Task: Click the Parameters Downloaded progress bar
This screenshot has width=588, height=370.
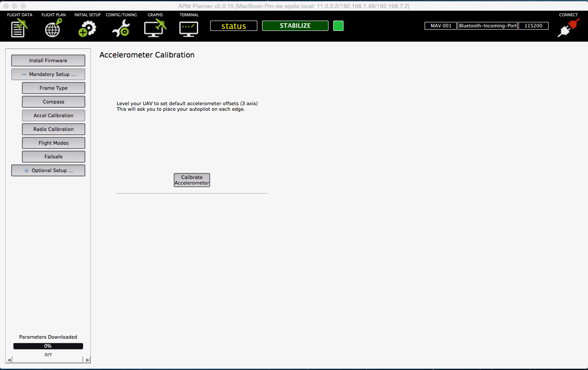Action: point(48,346)
